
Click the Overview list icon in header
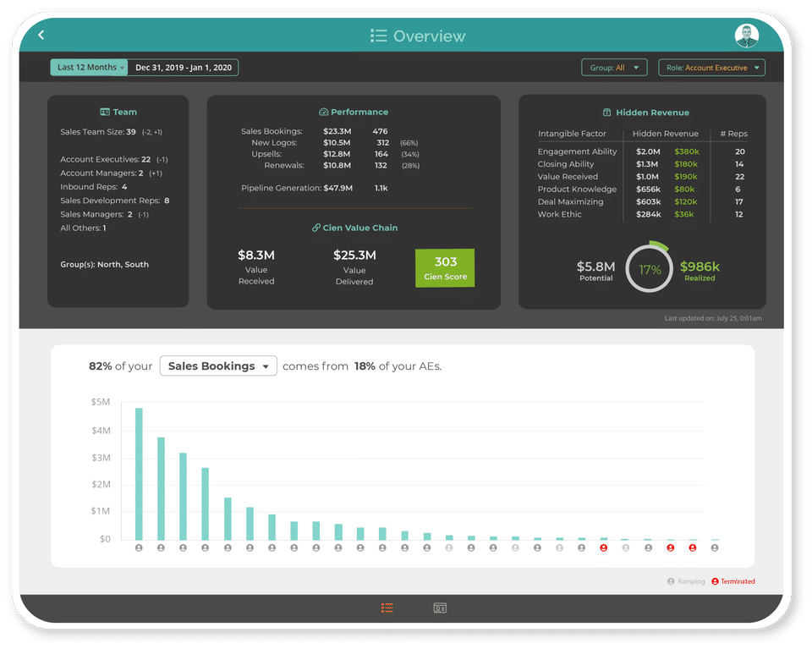click(379, 36)
